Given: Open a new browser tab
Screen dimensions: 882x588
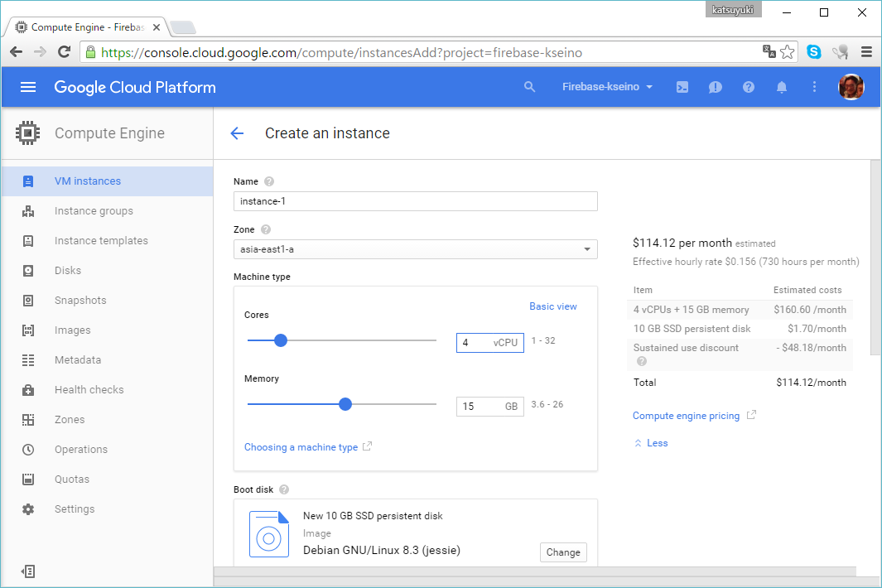Looking at the screenshot, I should tap(183, 27).
